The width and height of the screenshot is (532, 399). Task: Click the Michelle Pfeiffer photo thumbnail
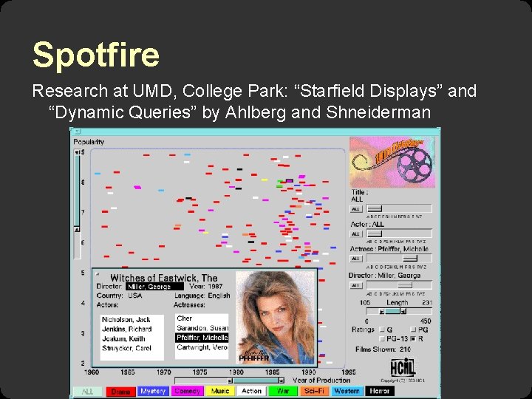pyautogui.click(x=276, y=318)
